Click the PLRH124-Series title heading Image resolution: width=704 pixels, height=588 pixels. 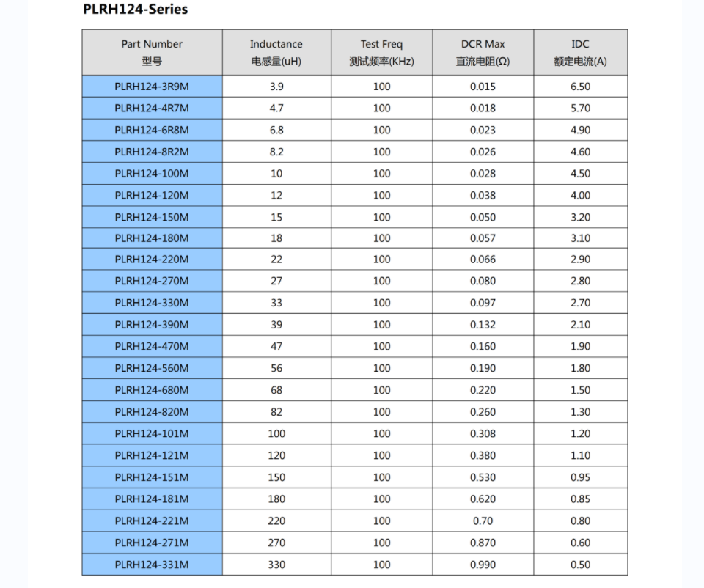tap(136, 10)
